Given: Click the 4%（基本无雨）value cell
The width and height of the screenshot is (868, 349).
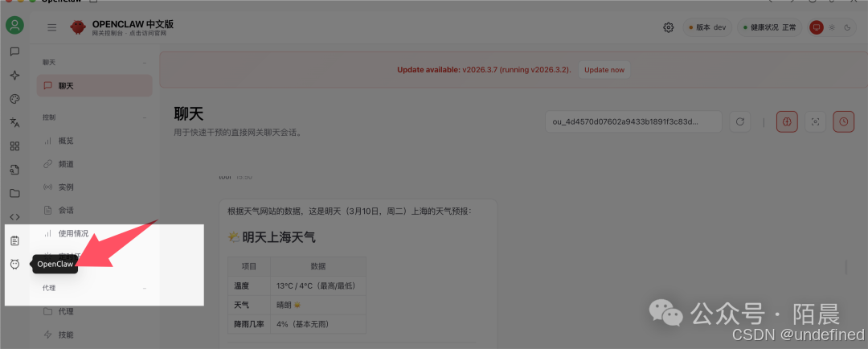Looking at the screenshot, I should coord(318,324).
